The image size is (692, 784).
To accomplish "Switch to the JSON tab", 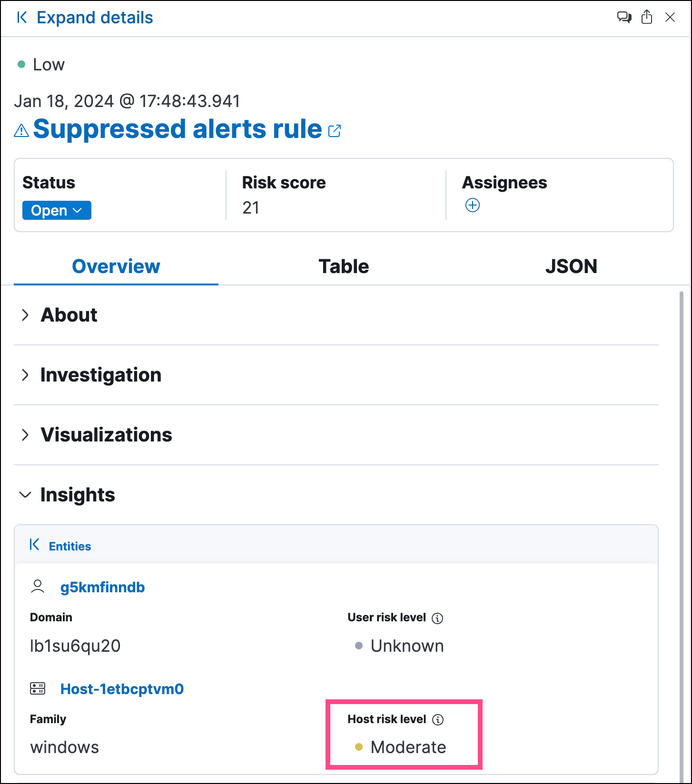I will click(571, 266).
